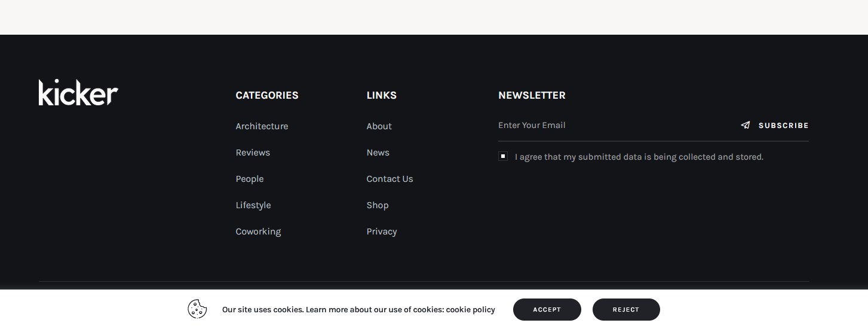The height and width of the screenshot is (329, 868).
Task: Click the consent text label
Action: (639, 157)
